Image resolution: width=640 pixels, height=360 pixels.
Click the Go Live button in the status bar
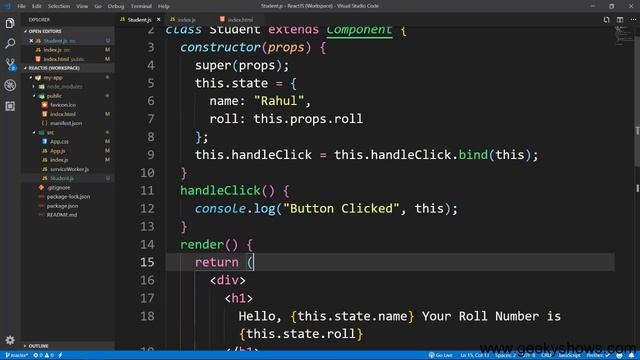441,356
